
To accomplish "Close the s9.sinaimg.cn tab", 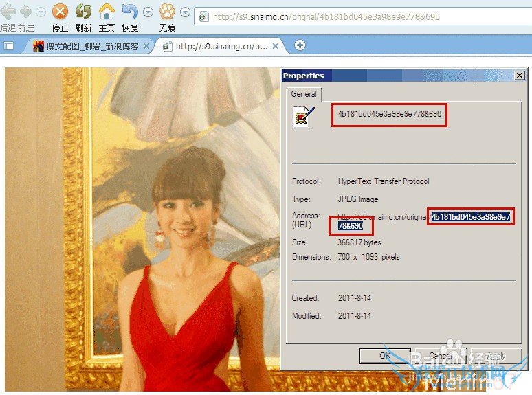I will (x=276, y=46).
